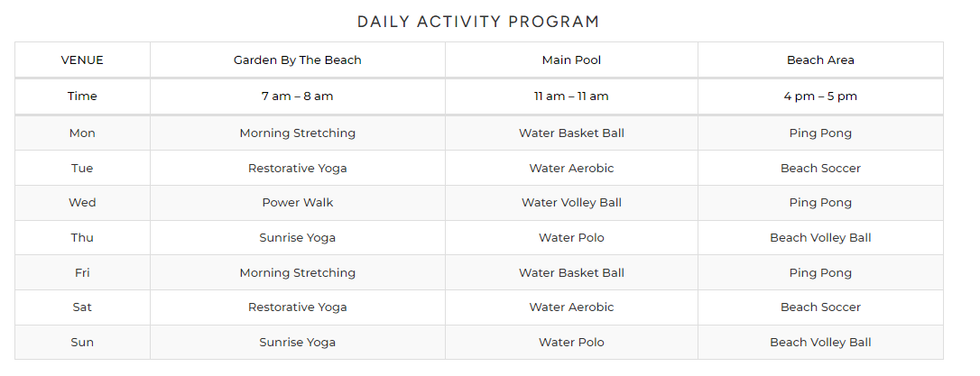Select the Beach Area column header
The width and height of the screenshot is (980, 376).
tap(820, 60)
